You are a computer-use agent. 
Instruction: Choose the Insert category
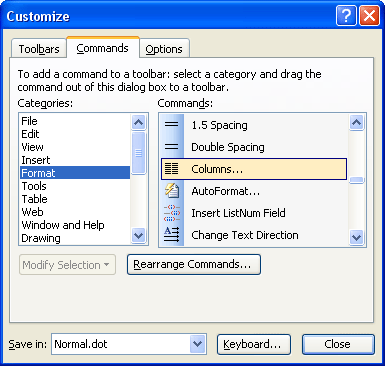point(75,160)
